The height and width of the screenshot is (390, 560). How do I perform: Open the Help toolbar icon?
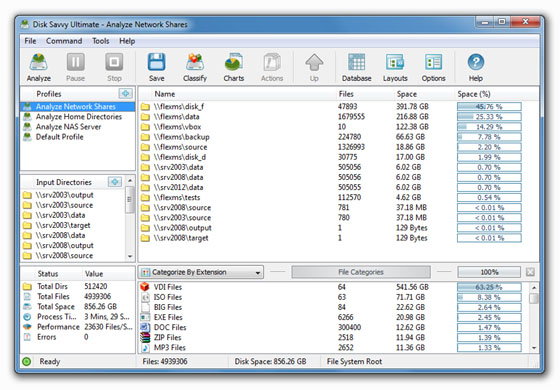point(476,68)
